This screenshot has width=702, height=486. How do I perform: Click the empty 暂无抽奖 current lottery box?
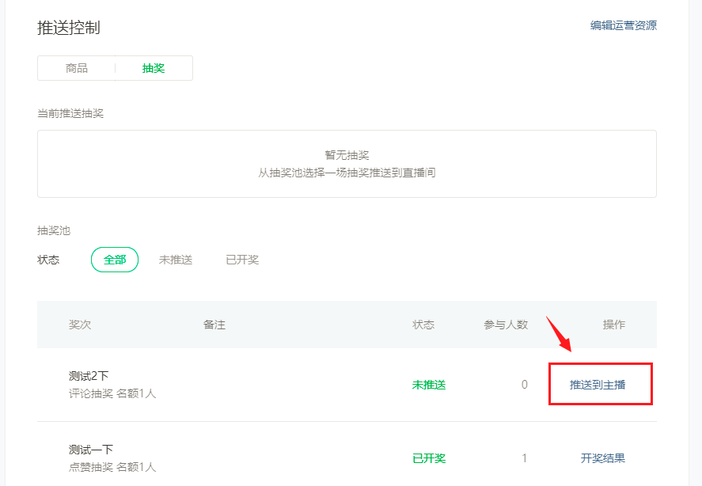tap(347, 164)
